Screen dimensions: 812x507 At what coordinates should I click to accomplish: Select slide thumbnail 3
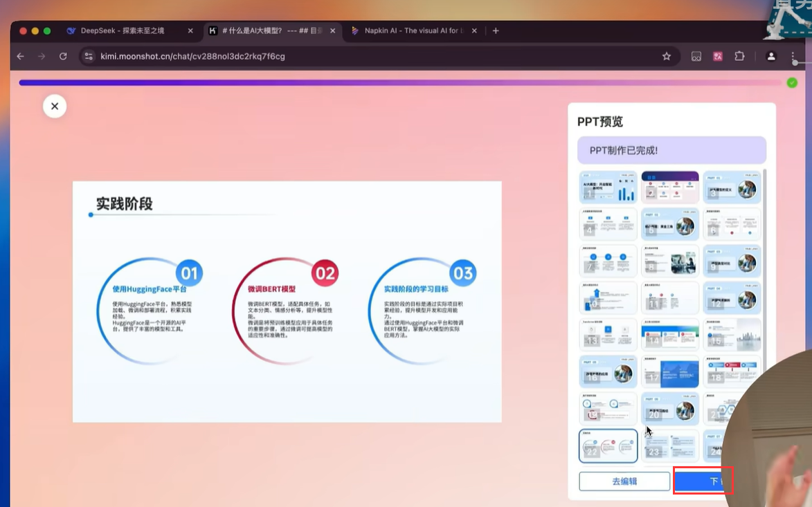(732, 187)
